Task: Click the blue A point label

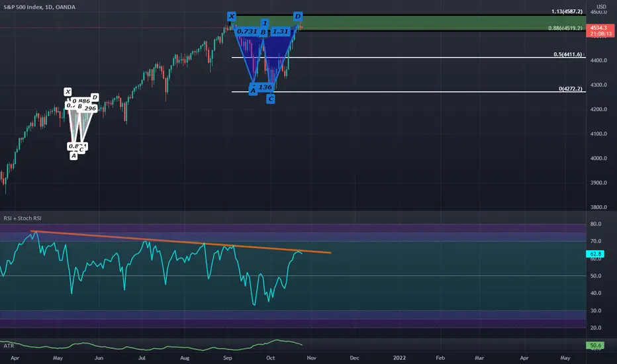Action: point(253,91)
